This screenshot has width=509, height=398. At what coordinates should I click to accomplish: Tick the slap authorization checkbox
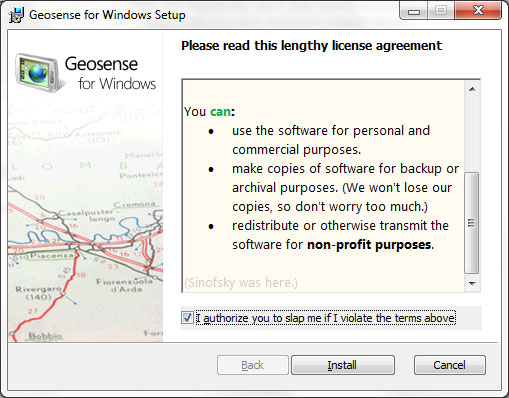click(187, 318)
